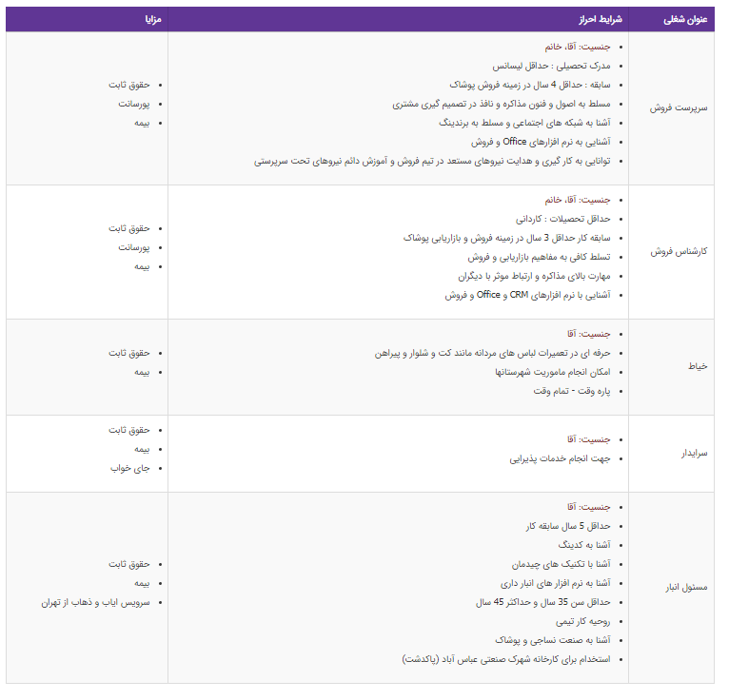This screenshot has height=700, width=729.
Task: Click 'مهارت بالای مذاکره و ارتباط موثر' line
Action: coord(534,277)
